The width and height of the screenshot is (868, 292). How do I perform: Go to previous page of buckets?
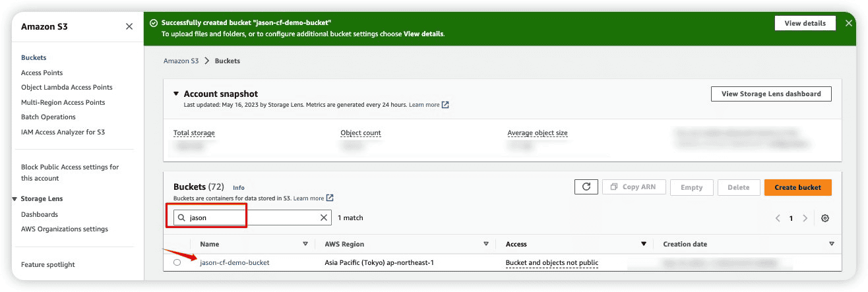click(x=778, y=218)
